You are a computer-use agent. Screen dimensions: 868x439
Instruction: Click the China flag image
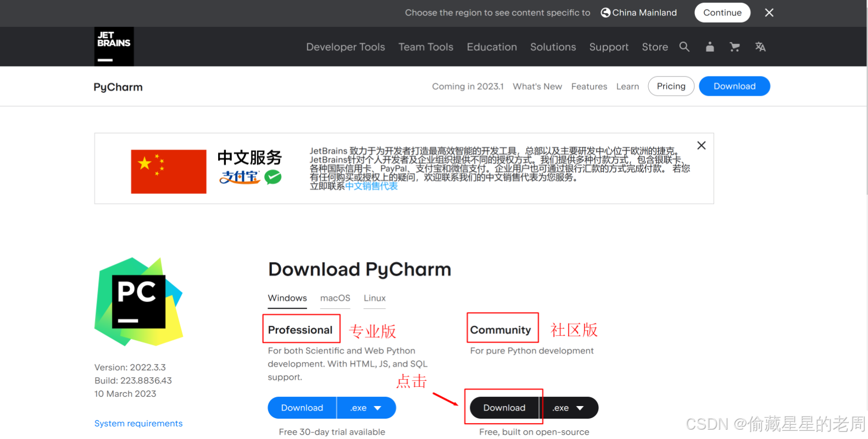169,171
